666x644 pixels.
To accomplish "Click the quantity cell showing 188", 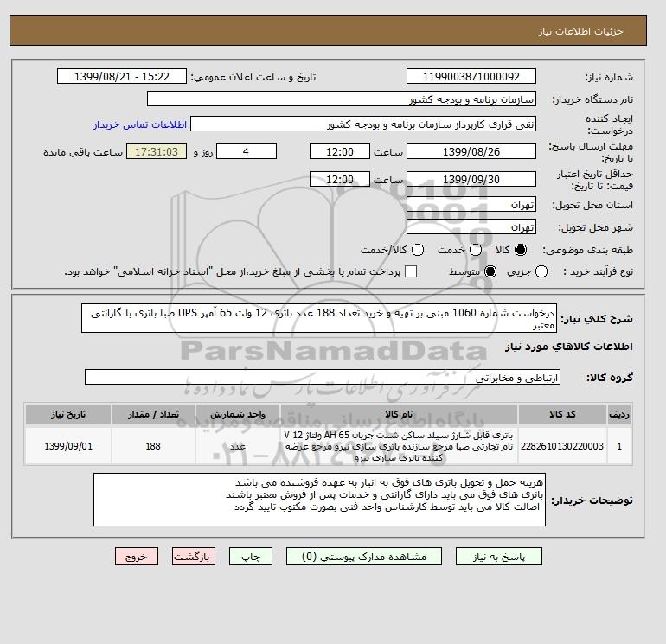I will tap(153, 446).
